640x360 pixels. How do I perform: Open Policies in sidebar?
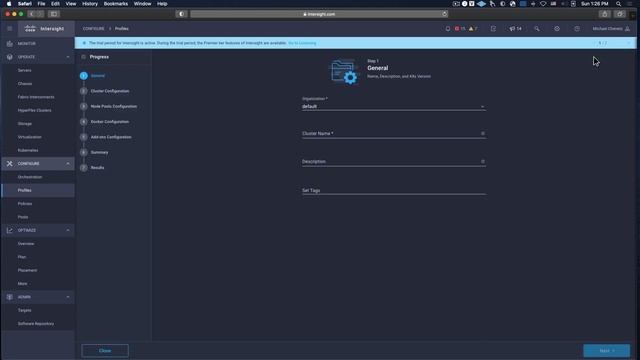[25, 204]
